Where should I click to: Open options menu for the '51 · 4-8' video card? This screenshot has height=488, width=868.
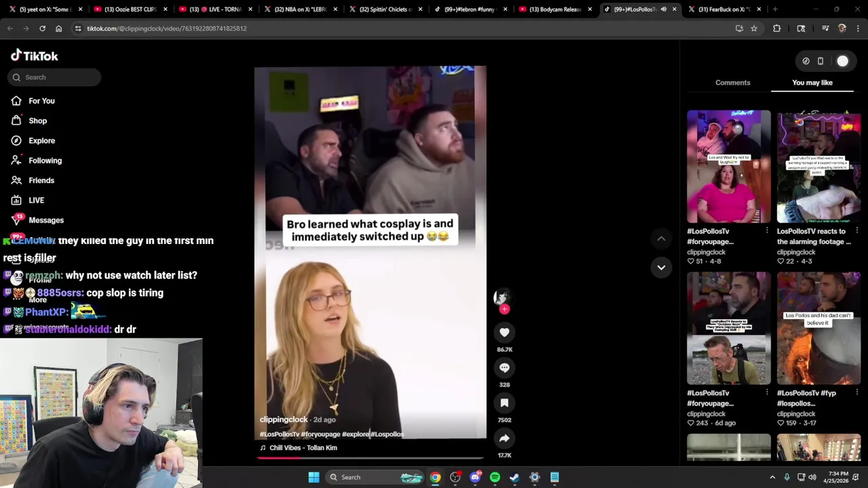[767, 231]
